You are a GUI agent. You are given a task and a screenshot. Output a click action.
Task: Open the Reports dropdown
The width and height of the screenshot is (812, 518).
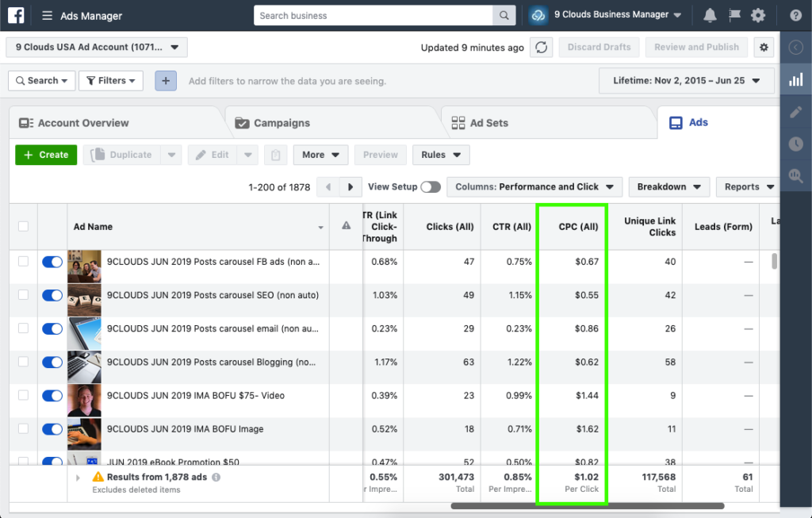[x=749, y=187]
